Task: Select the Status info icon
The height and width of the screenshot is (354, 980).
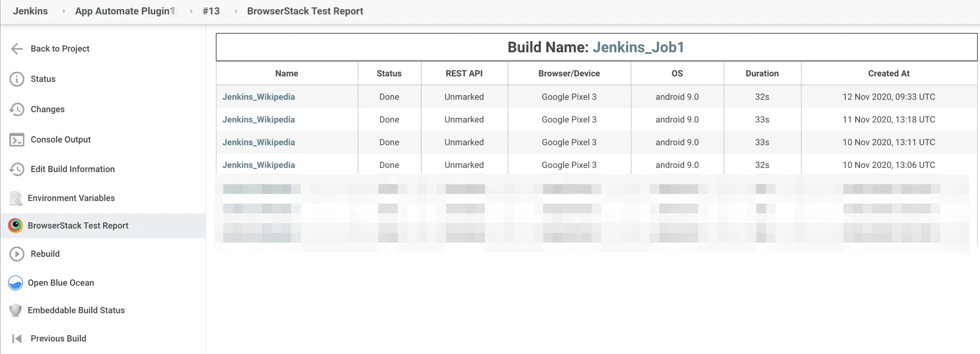Action: (x=16, y=79)
